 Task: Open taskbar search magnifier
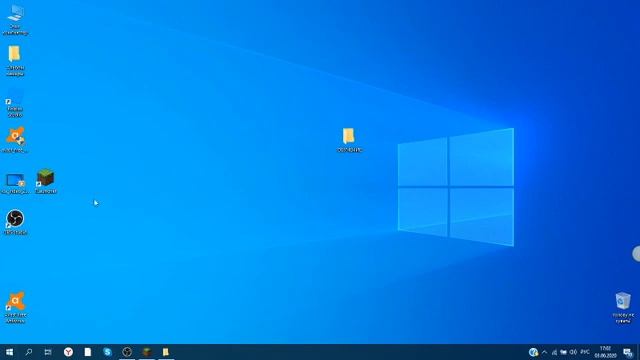(29, 352)
